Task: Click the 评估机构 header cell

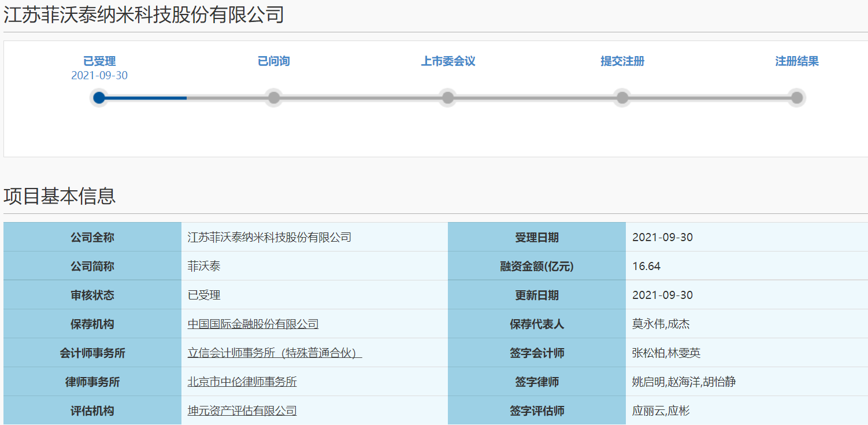Action: point(92,411)
